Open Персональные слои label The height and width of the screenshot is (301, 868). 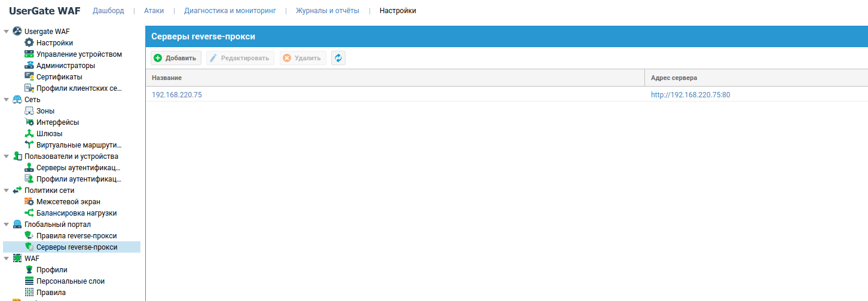pyautogui.click(x=71, y=281)
